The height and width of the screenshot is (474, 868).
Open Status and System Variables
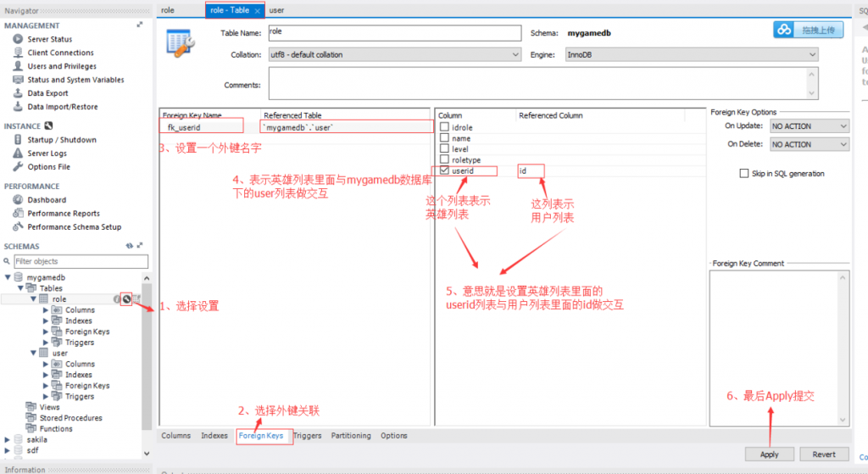pos(75,80)
